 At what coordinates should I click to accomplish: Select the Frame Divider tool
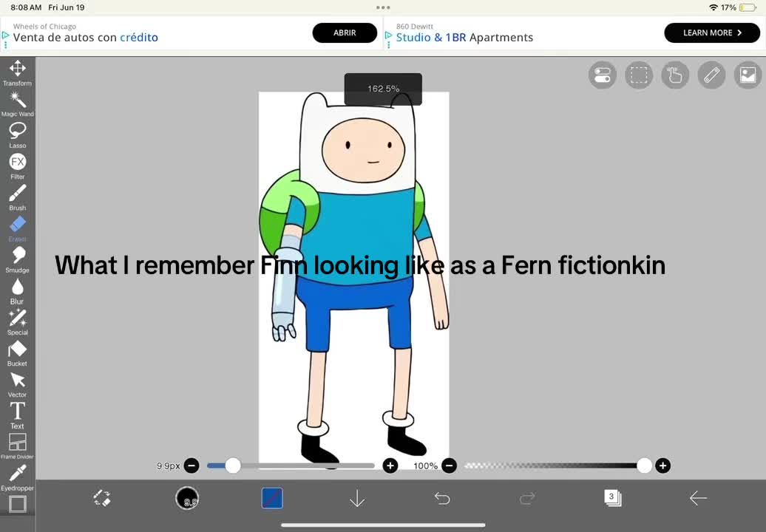pos(18,446)
